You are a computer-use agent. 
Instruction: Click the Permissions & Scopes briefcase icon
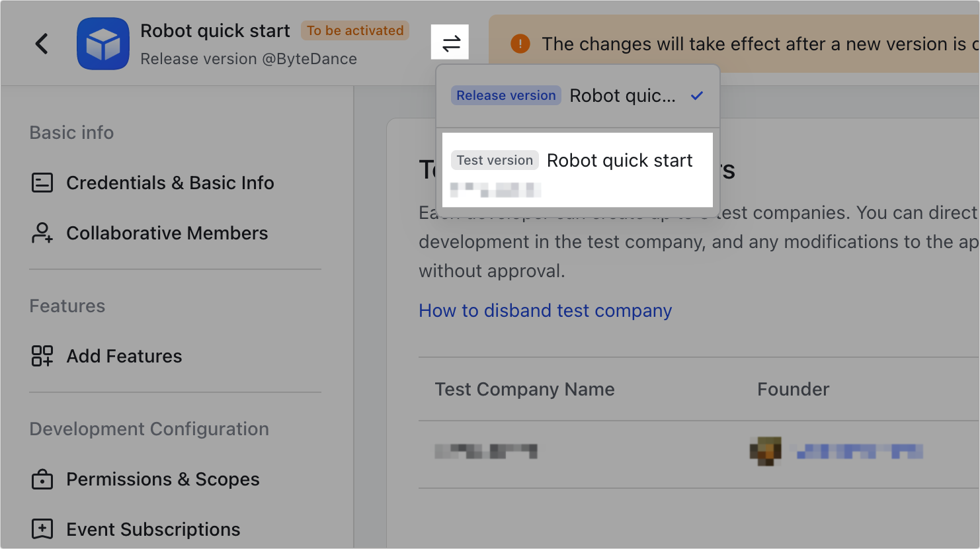click(42, 479)
